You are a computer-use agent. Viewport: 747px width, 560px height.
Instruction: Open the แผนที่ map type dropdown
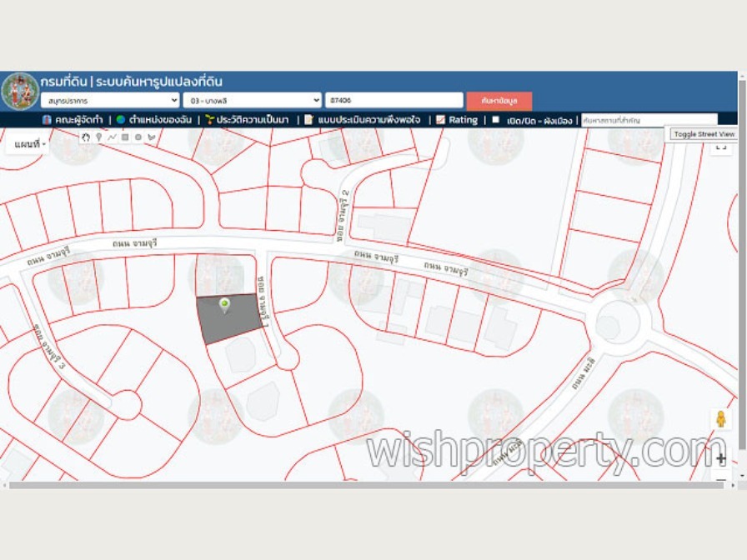tap(29, 144)
